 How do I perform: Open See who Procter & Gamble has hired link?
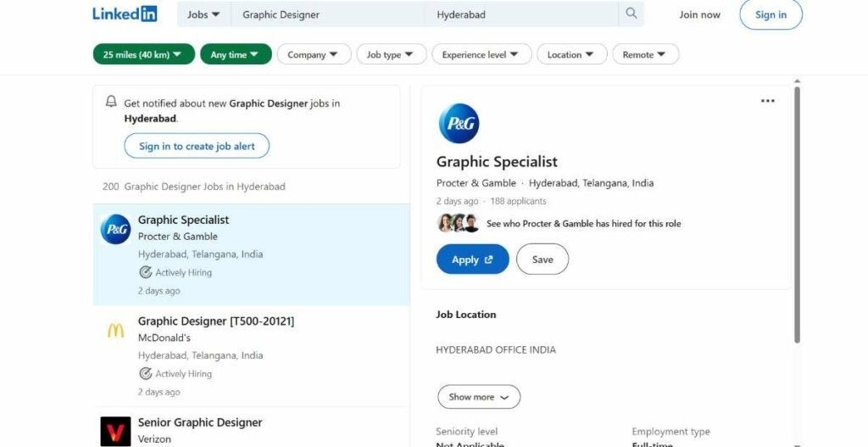[583, 224]
